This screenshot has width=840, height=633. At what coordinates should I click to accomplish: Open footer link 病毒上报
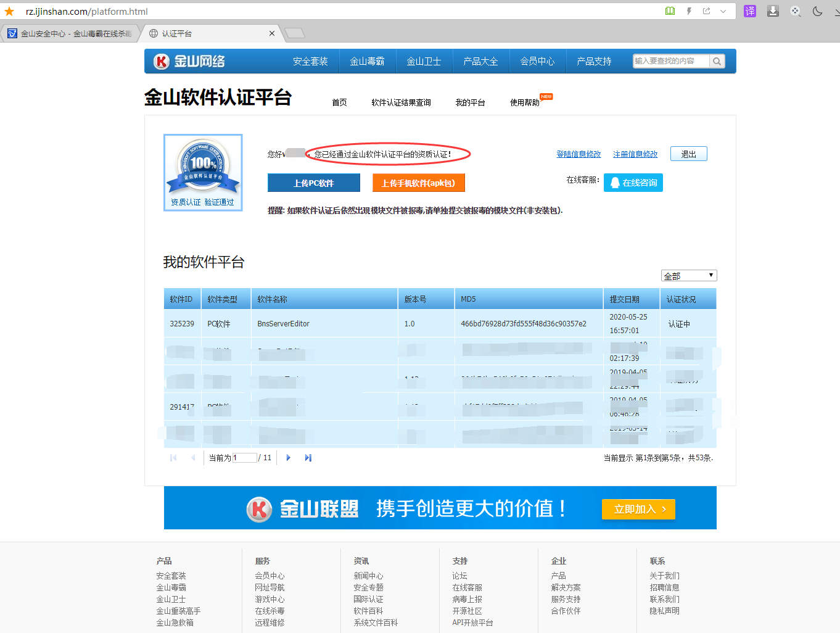click(467, 599)
